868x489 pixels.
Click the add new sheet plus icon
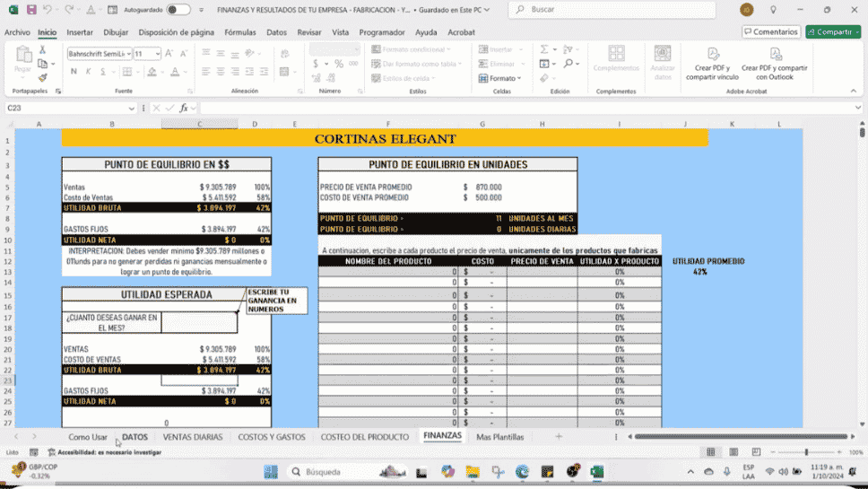click(x=559, y=437)
